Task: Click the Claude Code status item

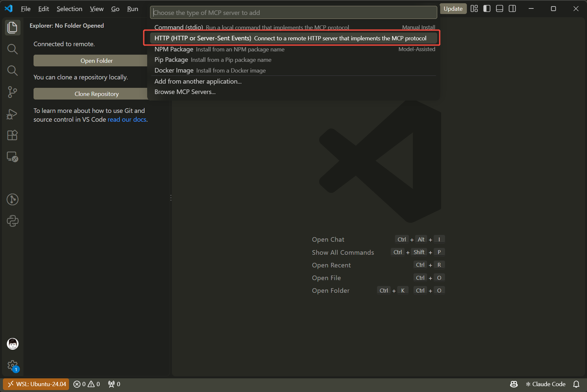Action: coord(546,384)
